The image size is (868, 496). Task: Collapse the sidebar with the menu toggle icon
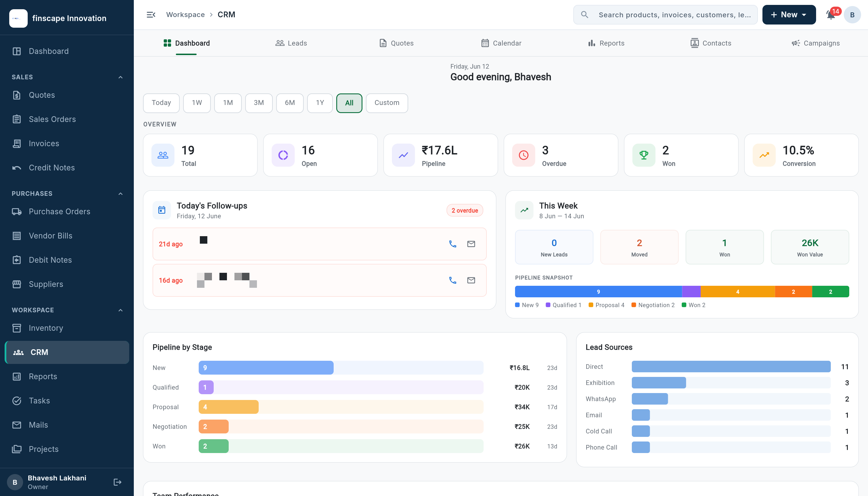tap(151, 15)
